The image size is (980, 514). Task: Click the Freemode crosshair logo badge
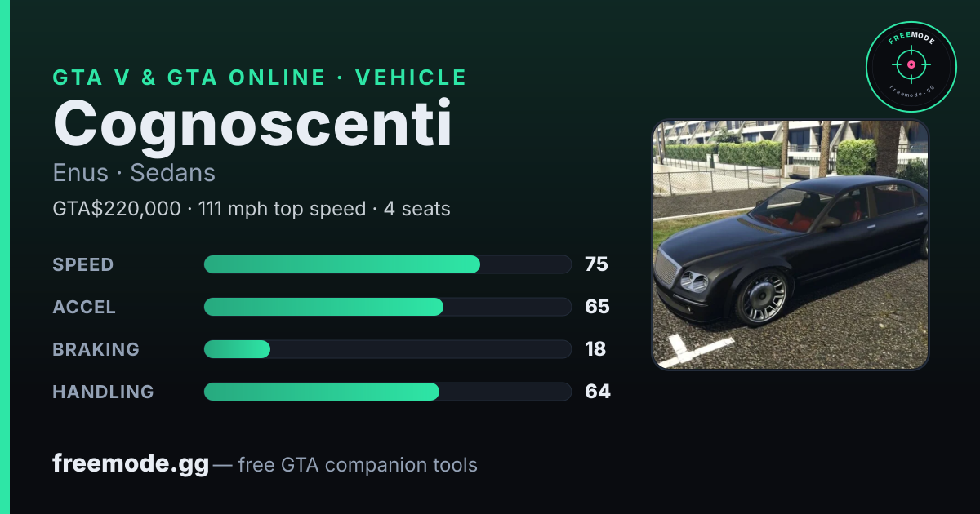[911, 67]
